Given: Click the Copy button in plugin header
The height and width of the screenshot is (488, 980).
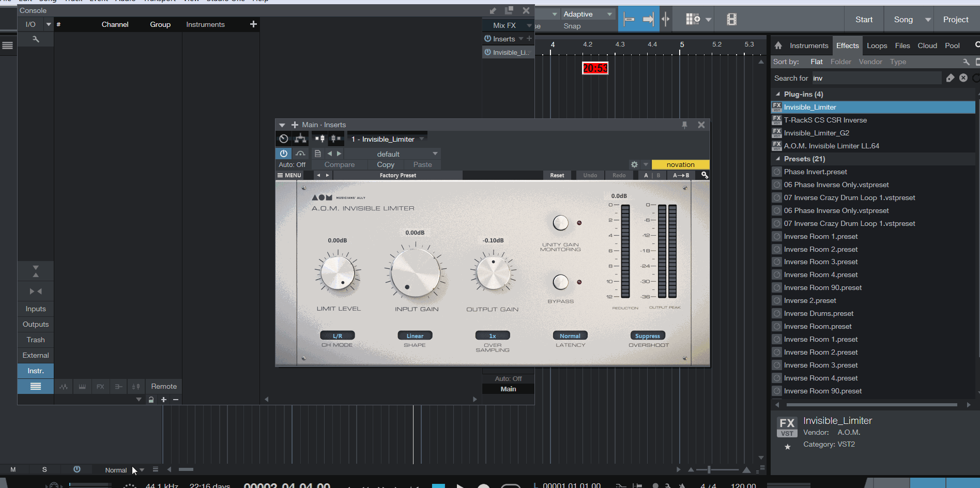Looking at the screenshot, I should point(386,164).
